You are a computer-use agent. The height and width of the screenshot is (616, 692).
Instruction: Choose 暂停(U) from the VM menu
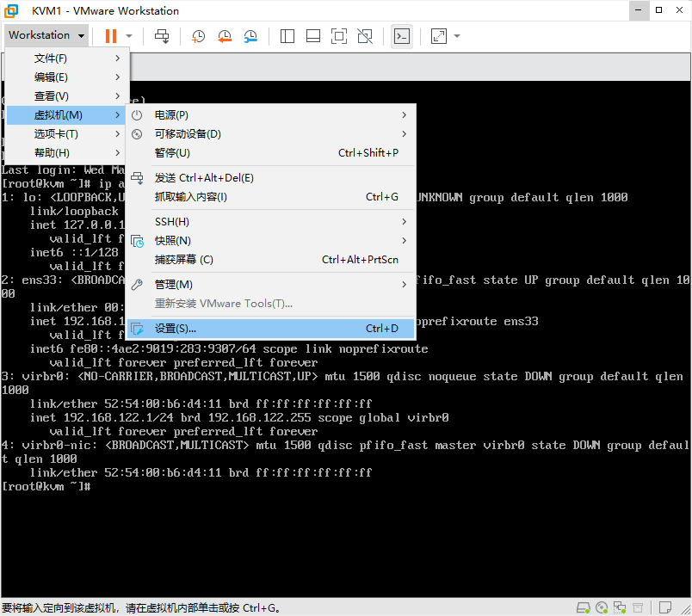pos(271,153)
